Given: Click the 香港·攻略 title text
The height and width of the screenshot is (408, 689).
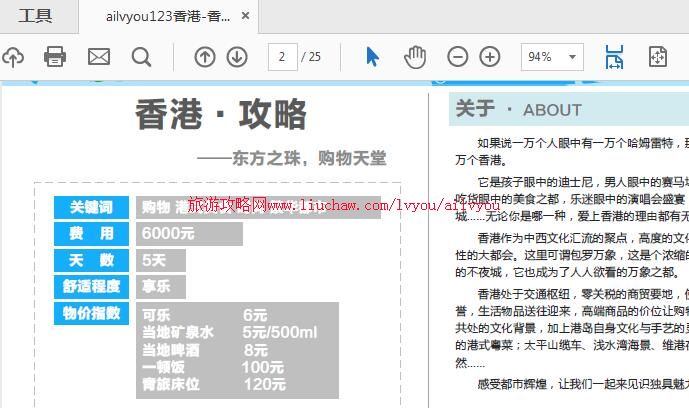Looking at the screenshot, I should pos(221,116).
